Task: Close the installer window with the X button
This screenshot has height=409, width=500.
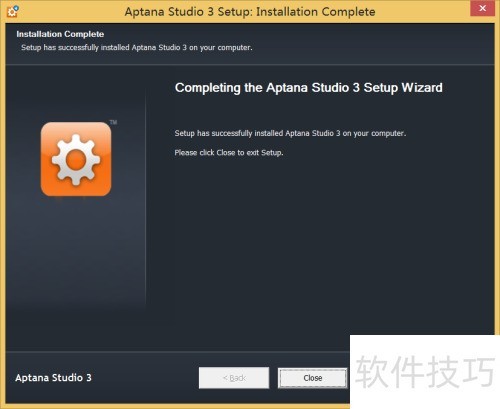Action: pyautogui.click(x=482, y=8)
